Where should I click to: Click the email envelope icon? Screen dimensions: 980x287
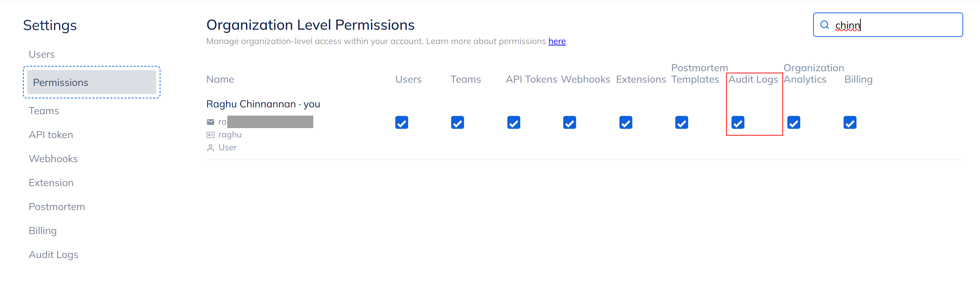coord(211,122)
